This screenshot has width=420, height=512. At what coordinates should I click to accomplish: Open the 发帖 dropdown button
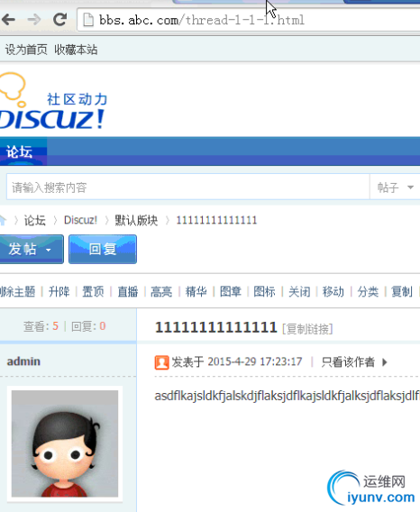pos(32,249)
